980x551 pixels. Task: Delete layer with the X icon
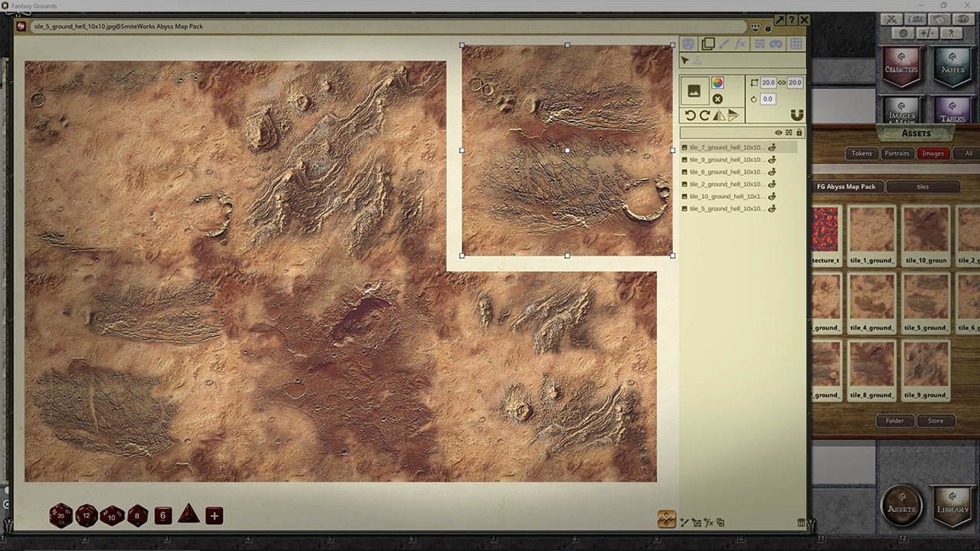point(717,99)
